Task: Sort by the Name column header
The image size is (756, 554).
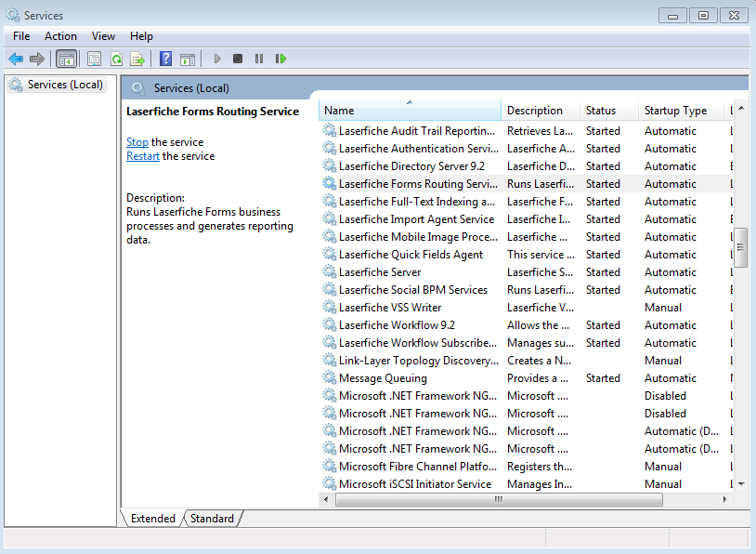Action: coord(410,111)
